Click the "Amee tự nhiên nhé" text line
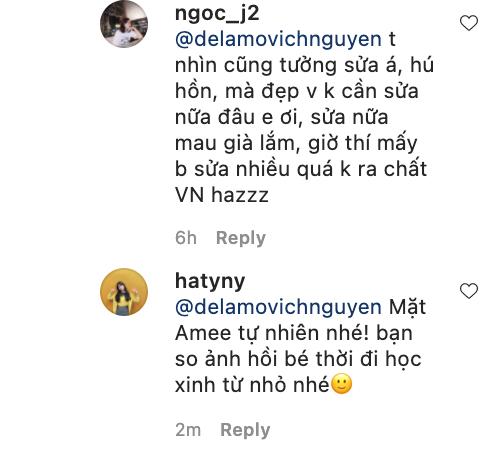Viewport: 490px width, 458px height. click(x=294, y=333)
